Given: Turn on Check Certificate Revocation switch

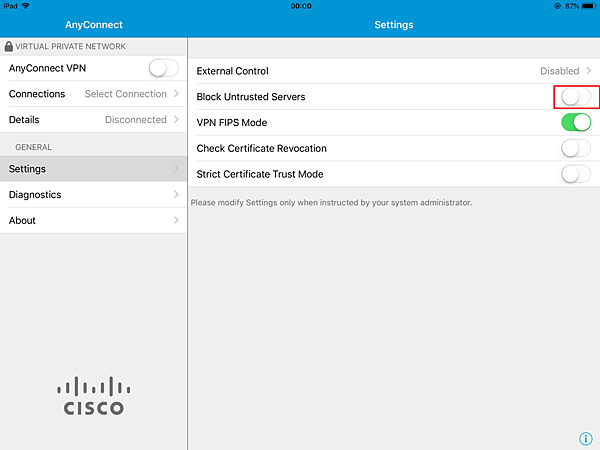Looking at the screenshot, I should [576, 148].
